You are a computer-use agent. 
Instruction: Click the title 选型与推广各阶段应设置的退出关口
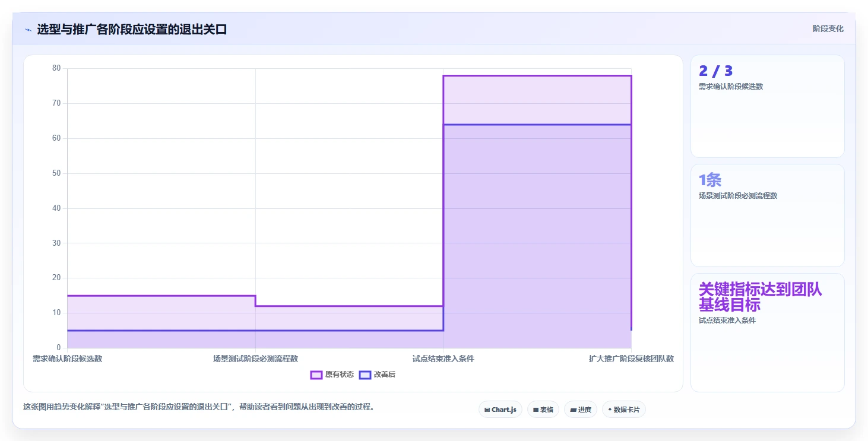[x=132, y=30]
